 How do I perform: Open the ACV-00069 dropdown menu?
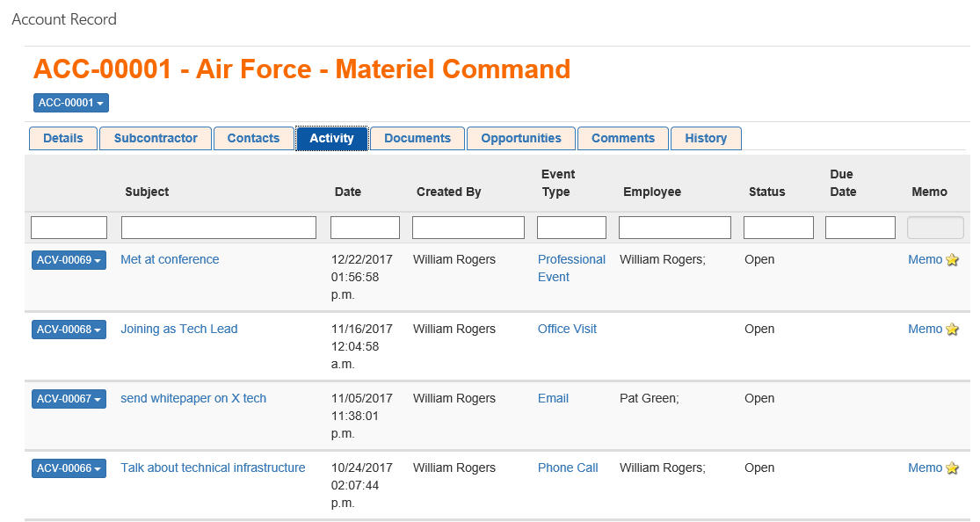(x=69, y=260)
